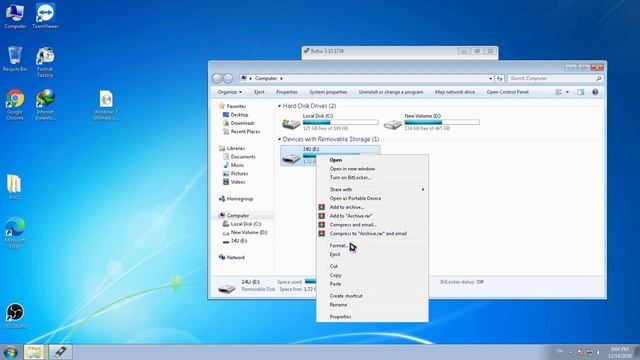Choose Format in the context menu

tap(372, 246)
